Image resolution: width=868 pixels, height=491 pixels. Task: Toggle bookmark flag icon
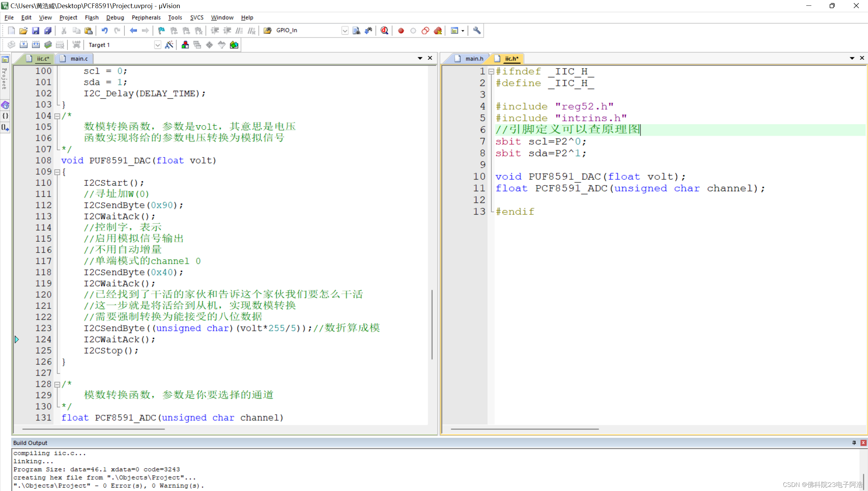[161, 30]
